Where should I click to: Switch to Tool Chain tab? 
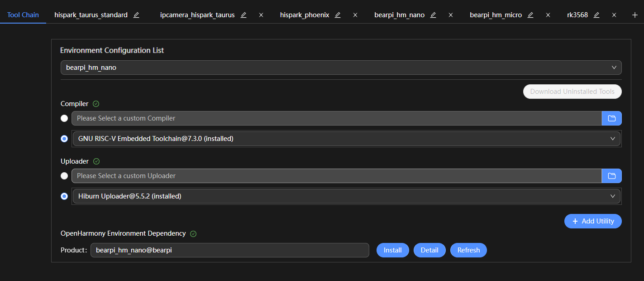click(x=23, y=15)
